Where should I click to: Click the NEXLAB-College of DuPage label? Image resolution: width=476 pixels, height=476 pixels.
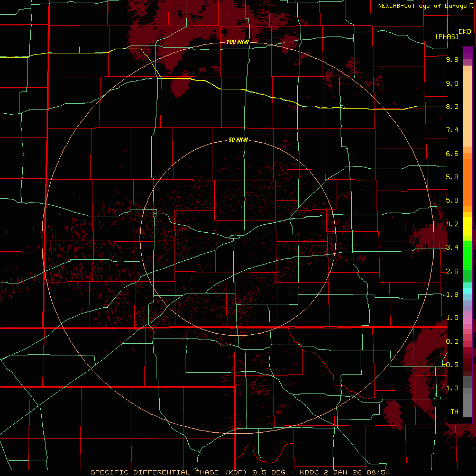click(423, 6)
